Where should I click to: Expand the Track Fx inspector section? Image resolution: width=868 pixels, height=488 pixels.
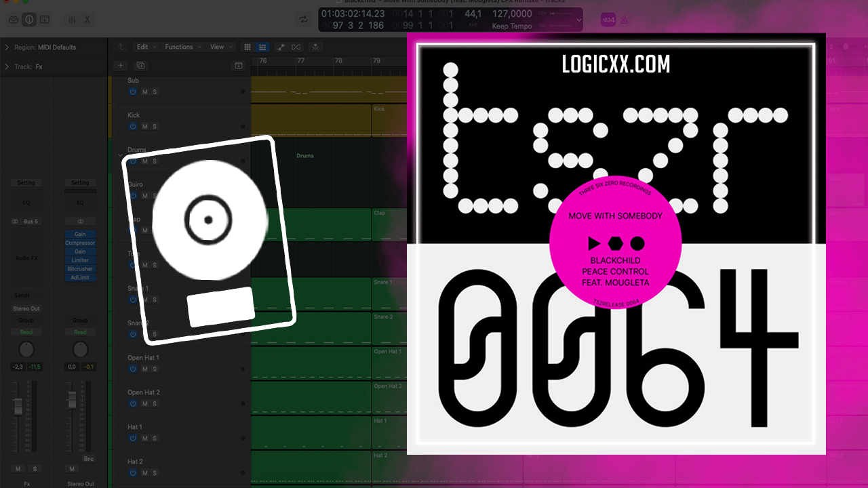[x=7, y=66]
